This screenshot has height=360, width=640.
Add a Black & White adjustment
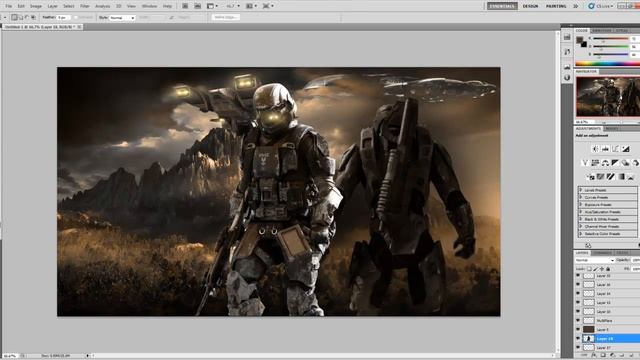tap(615, 163)
